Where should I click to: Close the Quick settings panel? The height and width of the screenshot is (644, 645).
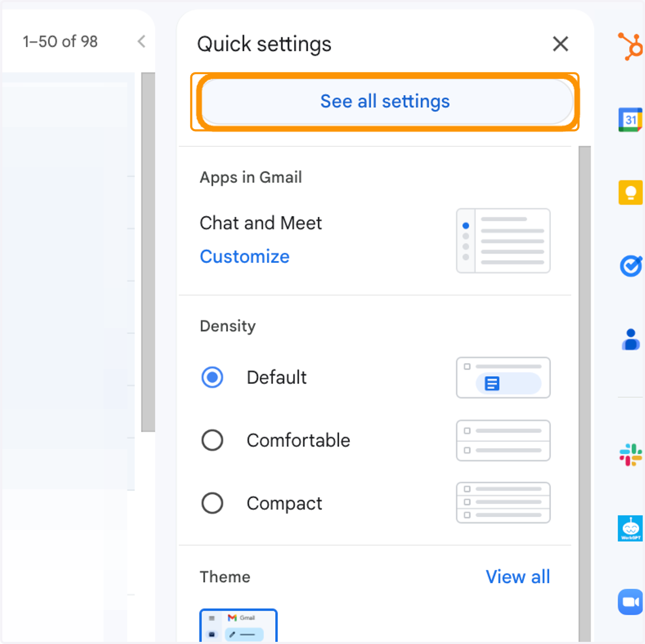(561, 44)
